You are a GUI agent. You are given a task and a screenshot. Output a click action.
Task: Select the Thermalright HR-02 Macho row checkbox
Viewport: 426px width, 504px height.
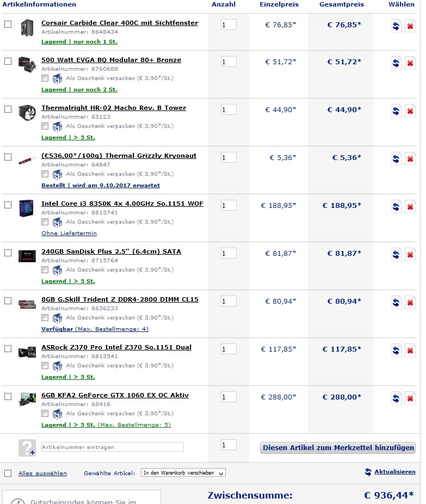8,109
